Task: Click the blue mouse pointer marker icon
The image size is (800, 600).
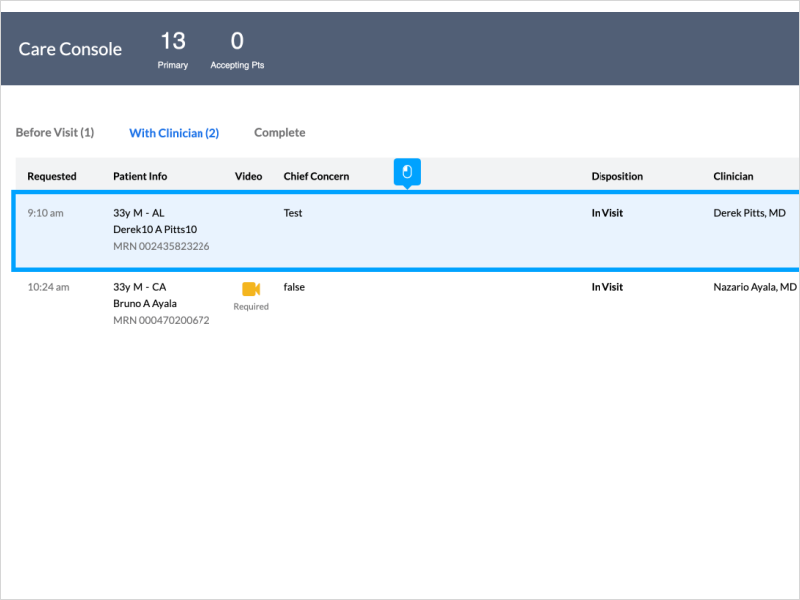Action: tap(407, 172)
